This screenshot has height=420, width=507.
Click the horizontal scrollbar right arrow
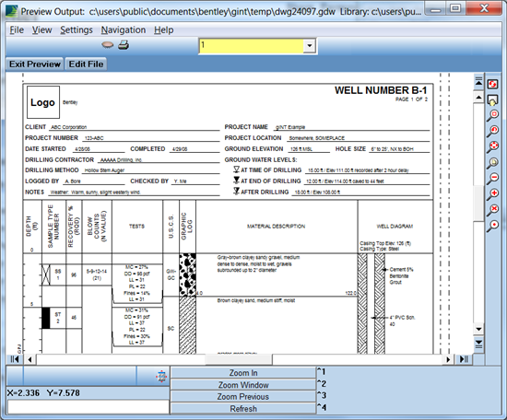pos(448,359)
